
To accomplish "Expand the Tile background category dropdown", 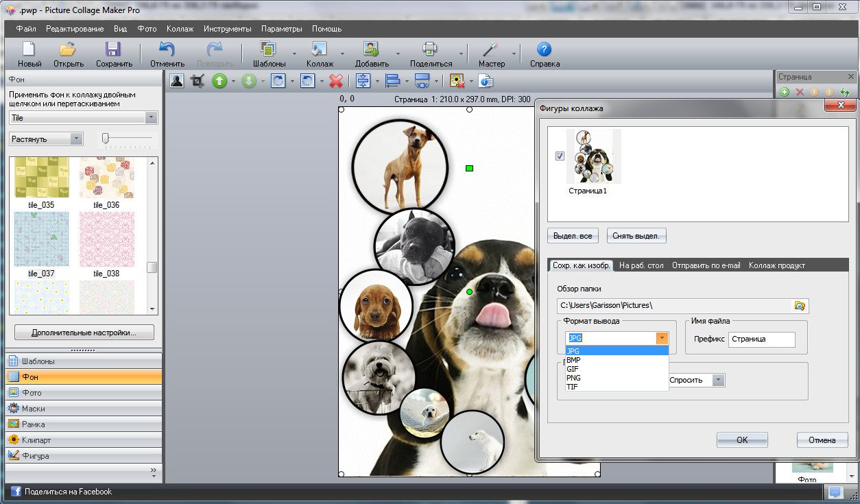I will (x=152, y=118).
